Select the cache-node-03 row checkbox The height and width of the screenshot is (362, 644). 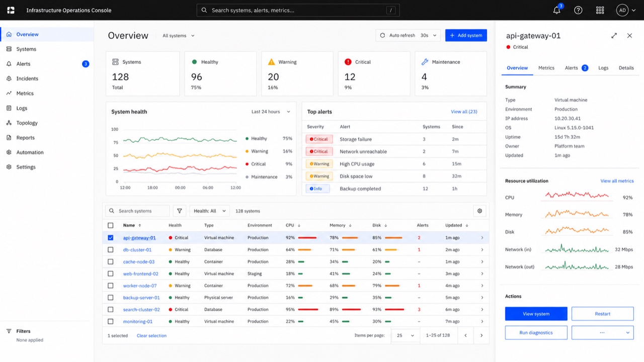(x=111, y=262)
